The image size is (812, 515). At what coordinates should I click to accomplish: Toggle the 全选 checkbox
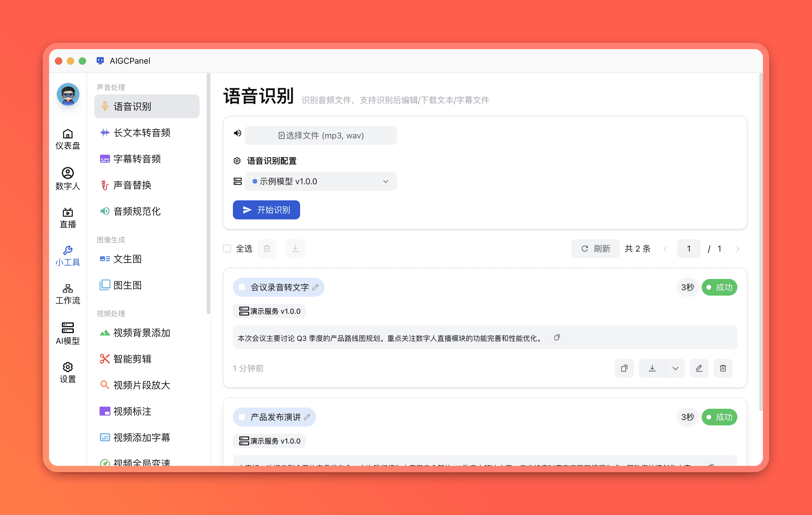point(227,249)
